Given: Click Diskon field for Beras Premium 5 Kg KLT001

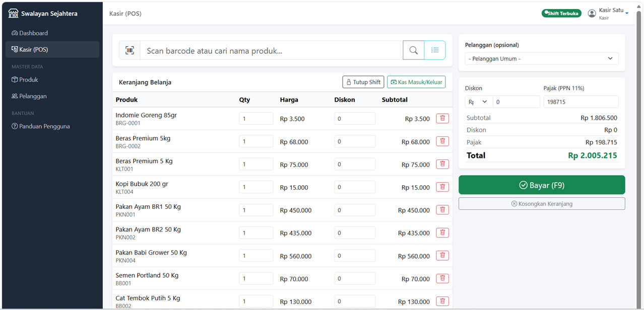Looking at the screenshot, I should pyautogui.click(x=355, y=164).
